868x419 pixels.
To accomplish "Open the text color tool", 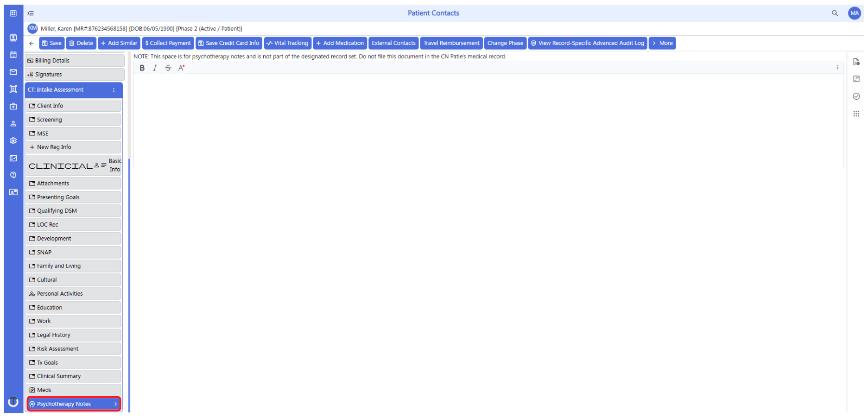I will coord(182,68).
